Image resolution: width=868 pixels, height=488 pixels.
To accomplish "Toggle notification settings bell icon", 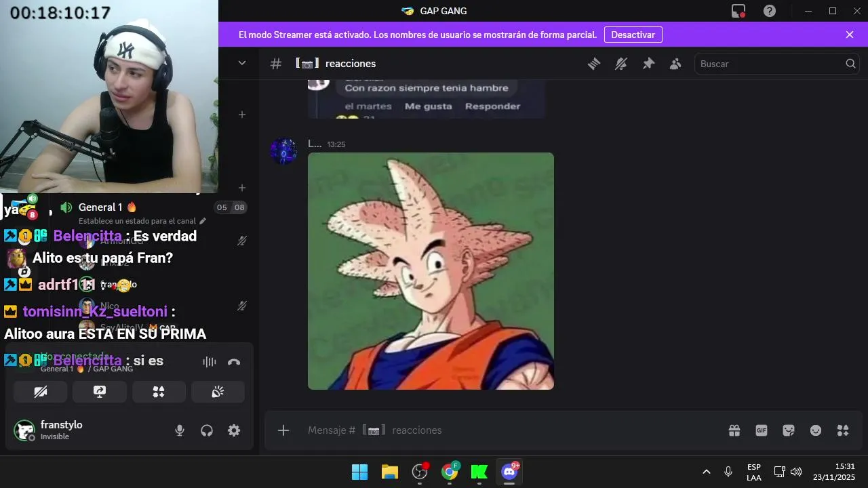I will 621,64.
